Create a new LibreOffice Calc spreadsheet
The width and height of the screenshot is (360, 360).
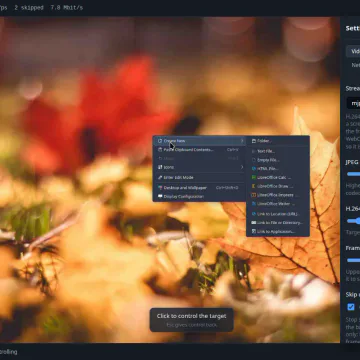[278, 177]
